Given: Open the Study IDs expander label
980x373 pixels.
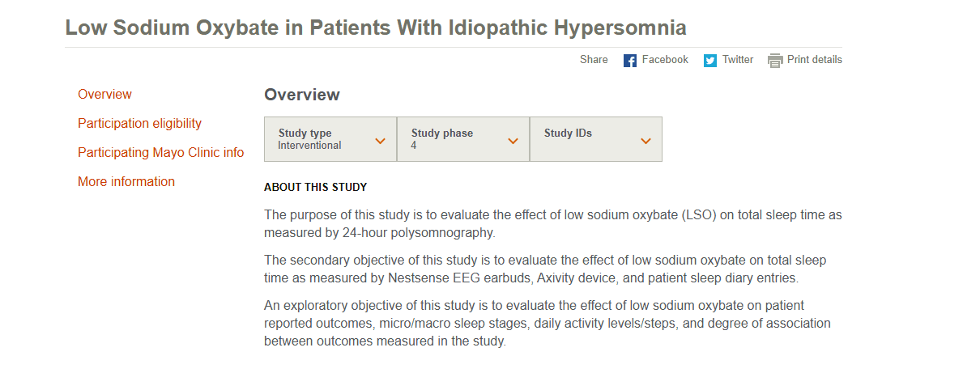Looking at the screenshot, I should [x=568, y=134].
